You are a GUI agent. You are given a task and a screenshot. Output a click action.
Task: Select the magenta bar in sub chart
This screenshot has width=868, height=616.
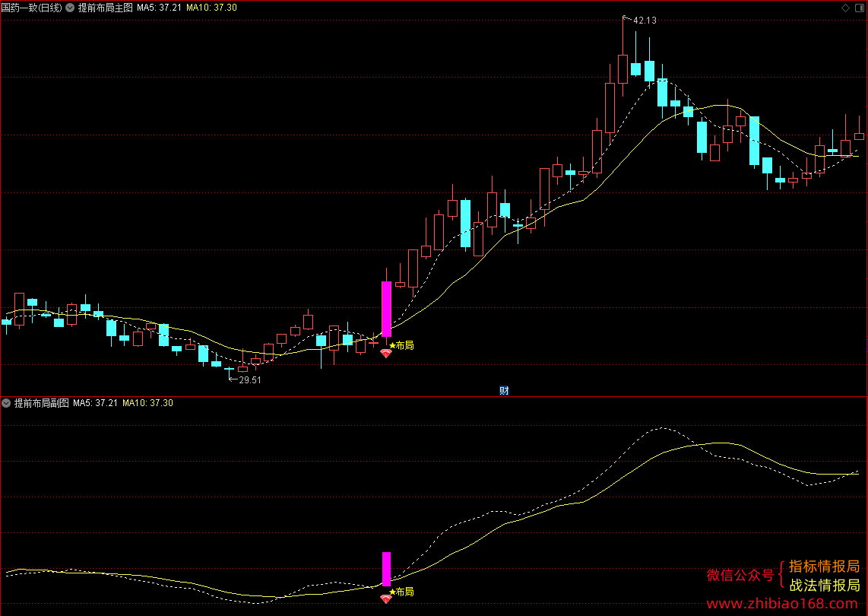[386, 569]
